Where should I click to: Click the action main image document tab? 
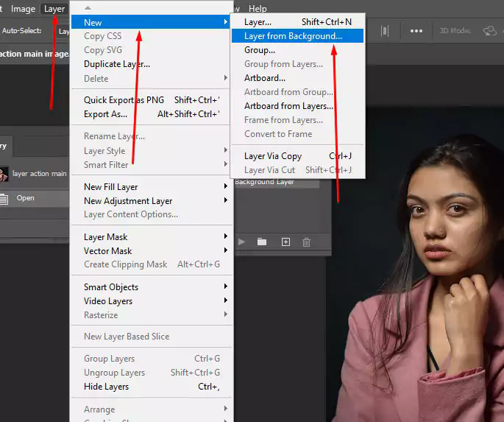coord(35,54)
